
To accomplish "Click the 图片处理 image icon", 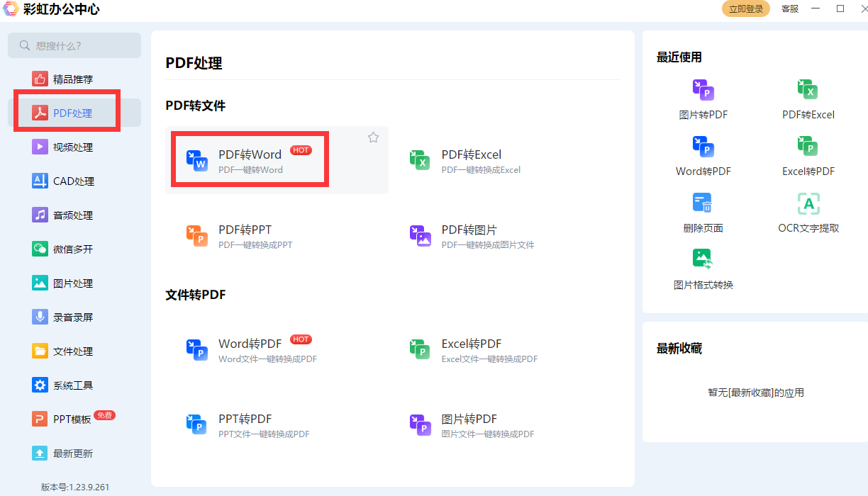I will [40, 283].
